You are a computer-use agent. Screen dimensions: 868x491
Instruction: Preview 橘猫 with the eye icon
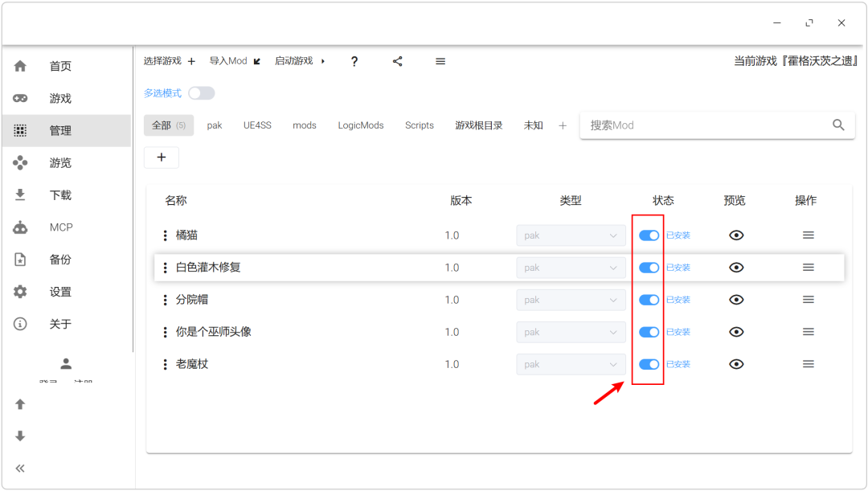click(736, 235)
